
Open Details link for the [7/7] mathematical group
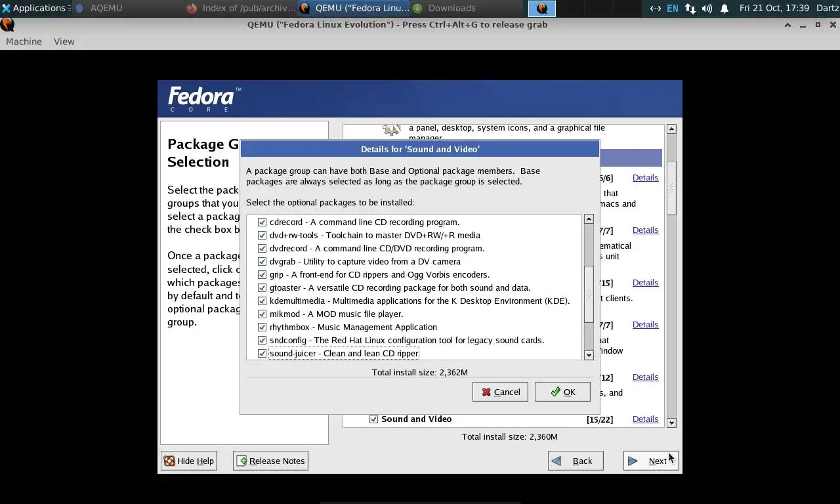645,230
